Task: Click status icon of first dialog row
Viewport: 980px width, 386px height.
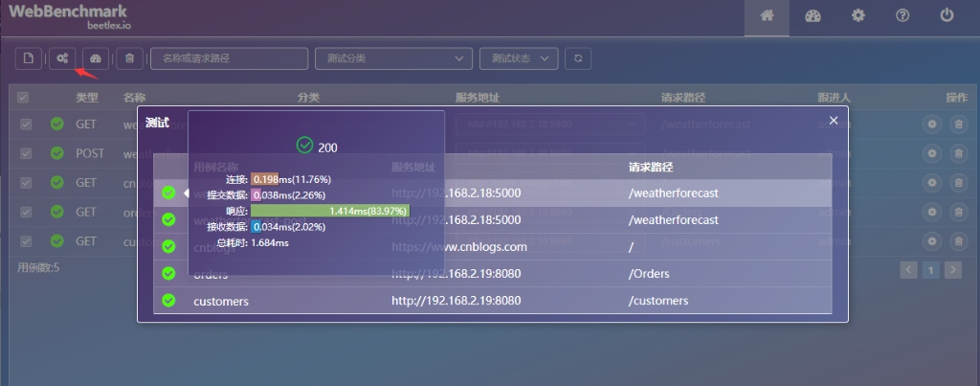Action: click(168, 193)
